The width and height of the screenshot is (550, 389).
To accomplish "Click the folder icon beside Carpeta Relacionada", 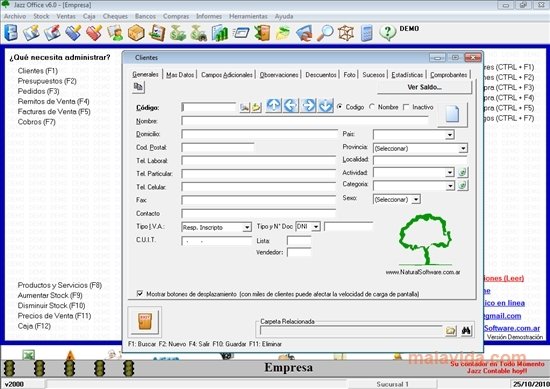I will point(451,330).
